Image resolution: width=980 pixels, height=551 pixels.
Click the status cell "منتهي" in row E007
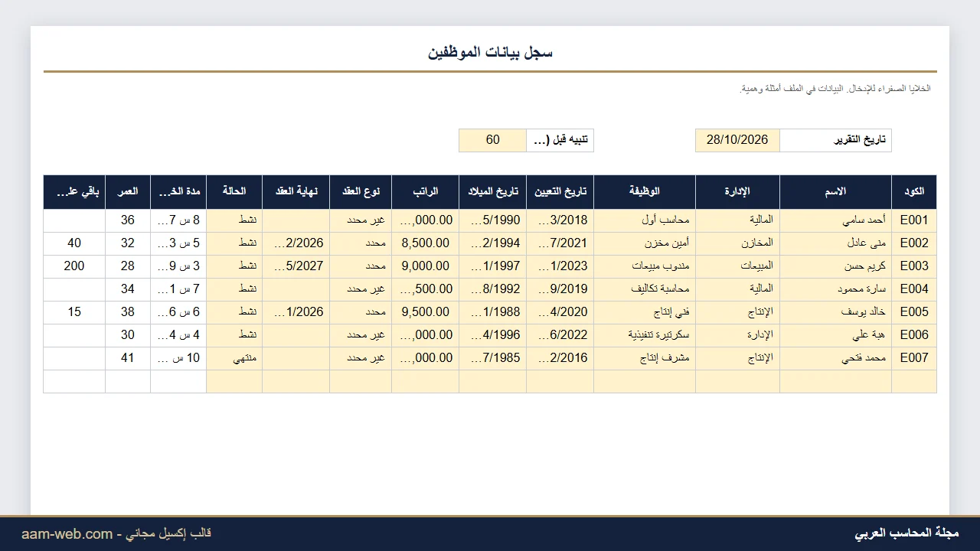tap(234, 358)
